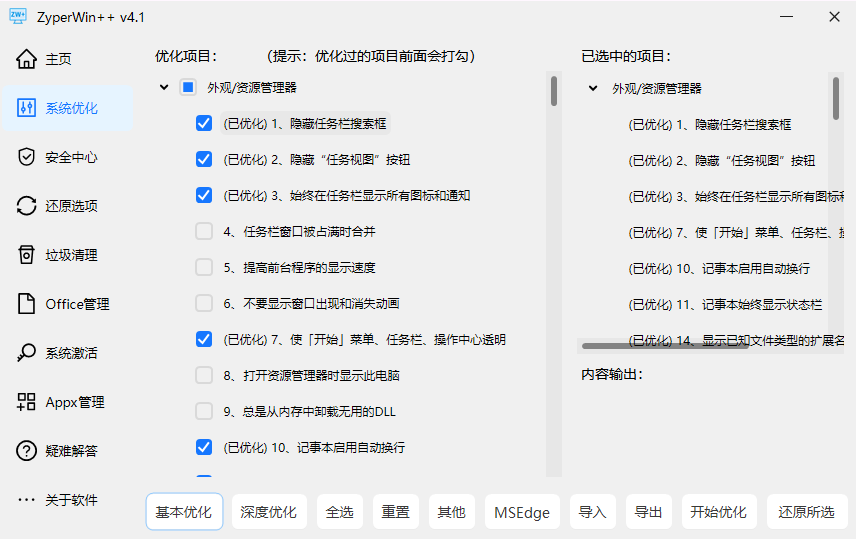Open Office管理 section
The image size is (856, 539).
tap(68, 304)
